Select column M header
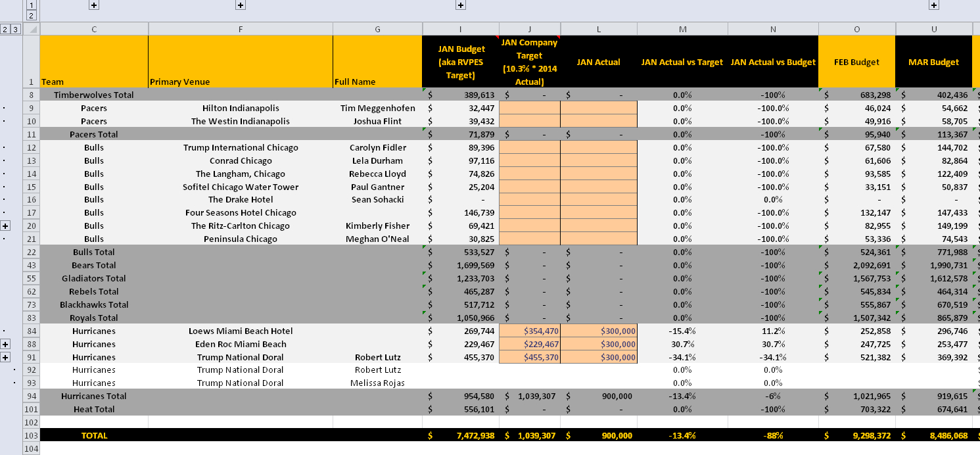 (x=683, y=29)
